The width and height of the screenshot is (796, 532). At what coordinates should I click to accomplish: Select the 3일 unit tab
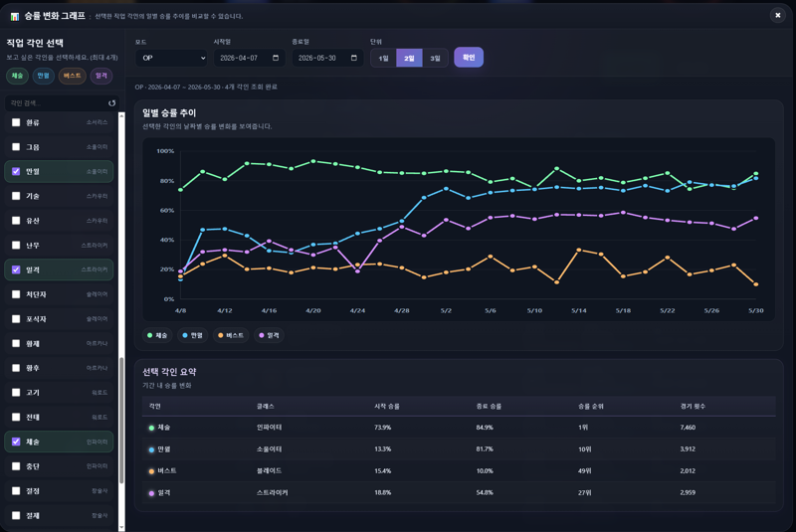point(435,59)
